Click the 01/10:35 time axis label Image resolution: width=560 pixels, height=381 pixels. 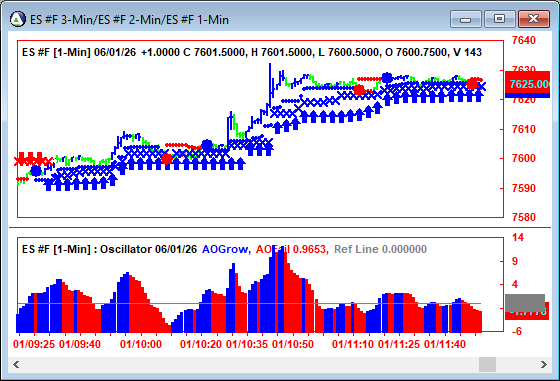[x=247, y=345]
